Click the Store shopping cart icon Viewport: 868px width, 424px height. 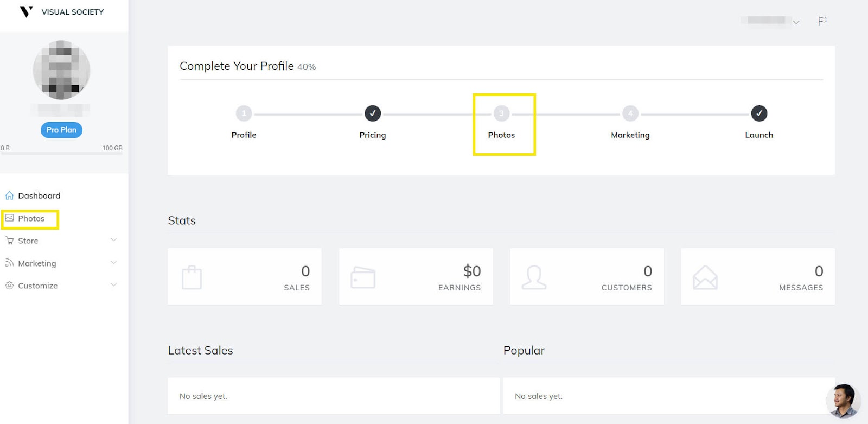tap(9, 241)
